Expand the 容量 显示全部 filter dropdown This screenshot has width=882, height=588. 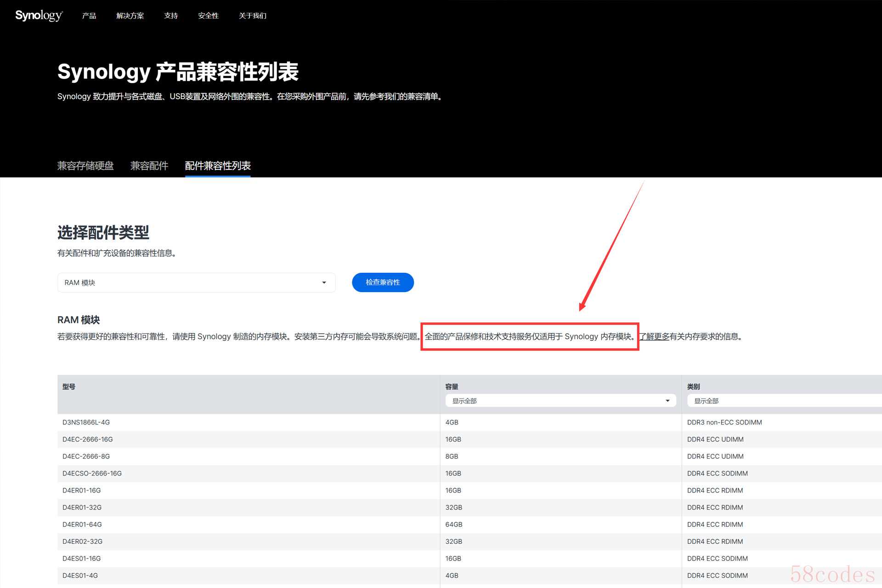[560, 401]
